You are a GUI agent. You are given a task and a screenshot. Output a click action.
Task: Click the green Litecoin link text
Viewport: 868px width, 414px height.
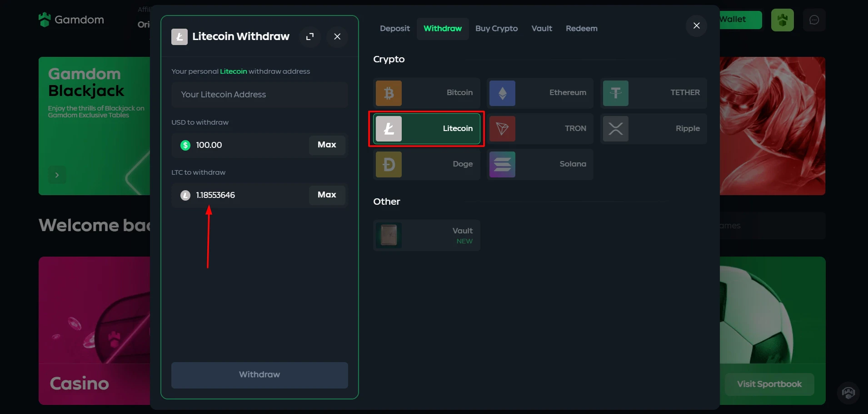point(233,71)
